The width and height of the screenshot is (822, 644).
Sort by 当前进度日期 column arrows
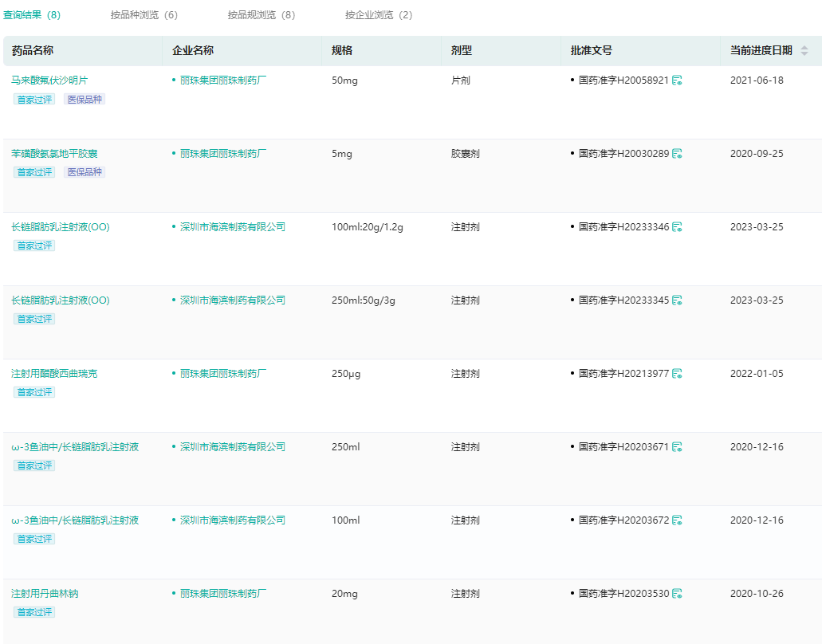[x=804, y=51]
